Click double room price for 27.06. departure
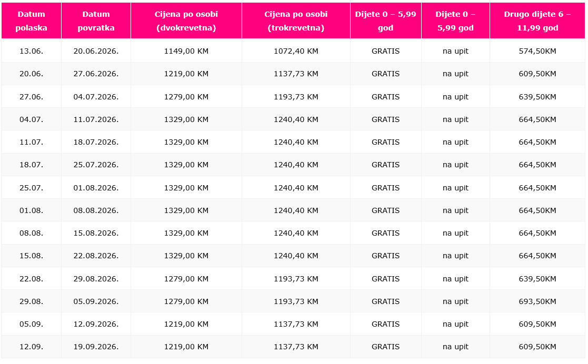588x364 pixels. point(186,97)
